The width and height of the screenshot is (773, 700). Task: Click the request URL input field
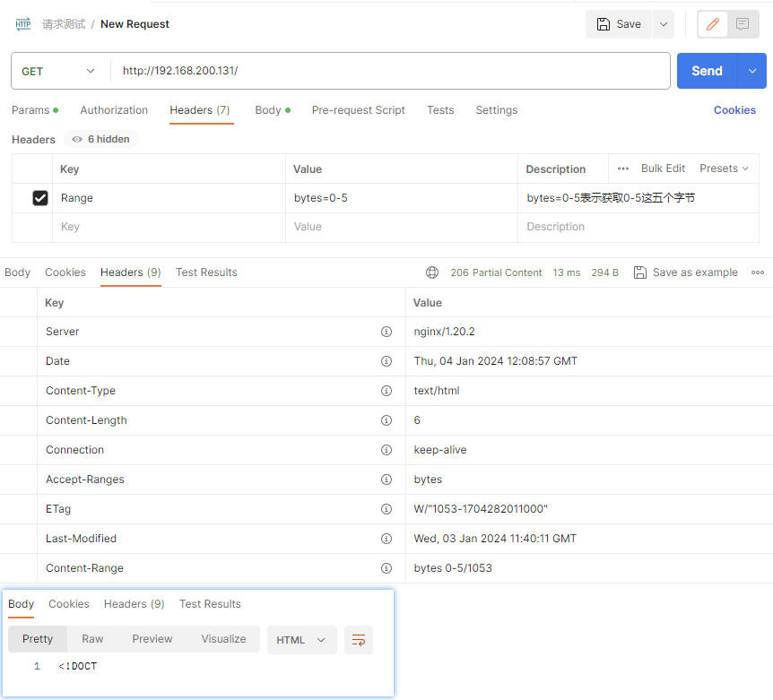click(390, 71)
